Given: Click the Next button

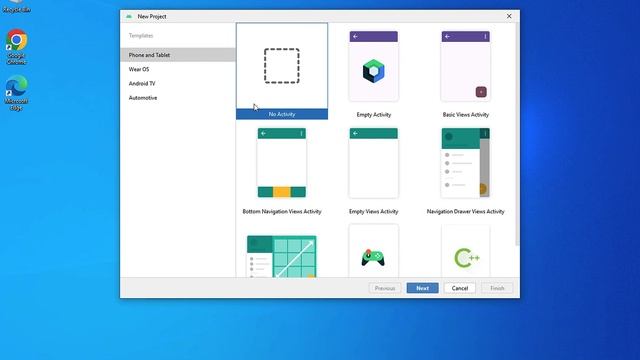Looking at the screenshot, I should click(x=422, y=288).
